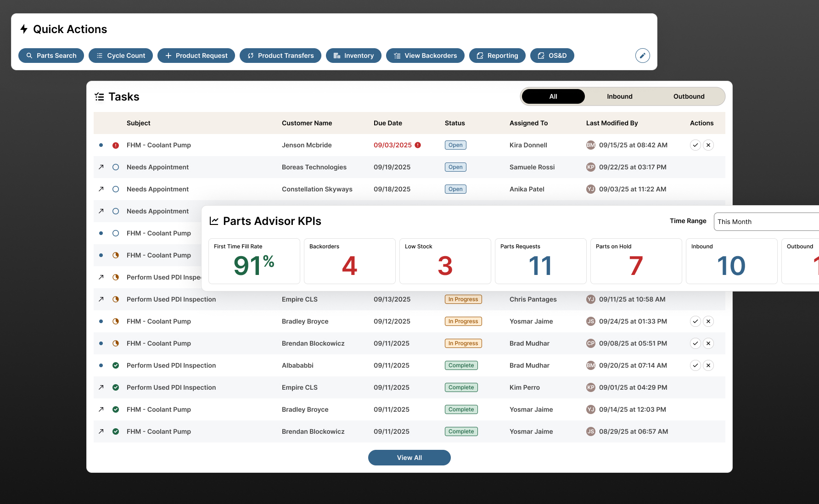Click open status circle on Constellation Skyways row
This screenshot has width=819, height=504.
coord(116,189)
